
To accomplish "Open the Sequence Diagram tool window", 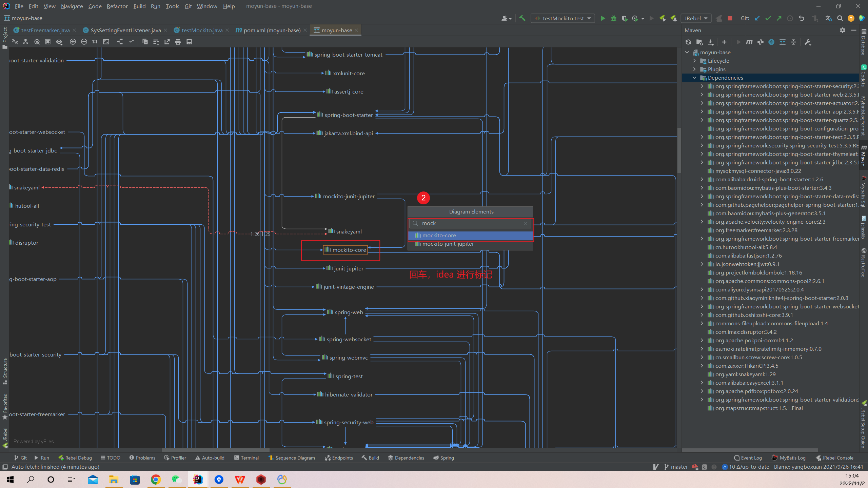I will pos(292,458).
